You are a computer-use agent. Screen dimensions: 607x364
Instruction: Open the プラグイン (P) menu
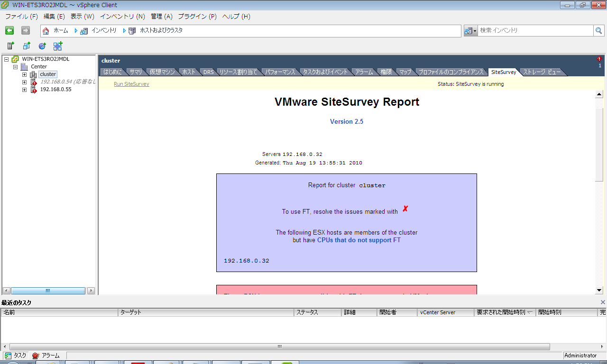tap(197, 17)
